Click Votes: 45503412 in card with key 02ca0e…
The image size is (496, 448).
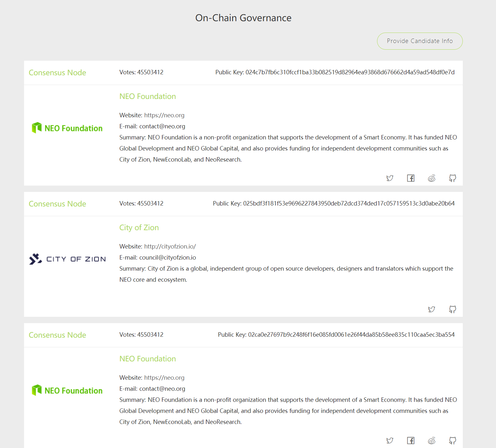click(141, 335)
